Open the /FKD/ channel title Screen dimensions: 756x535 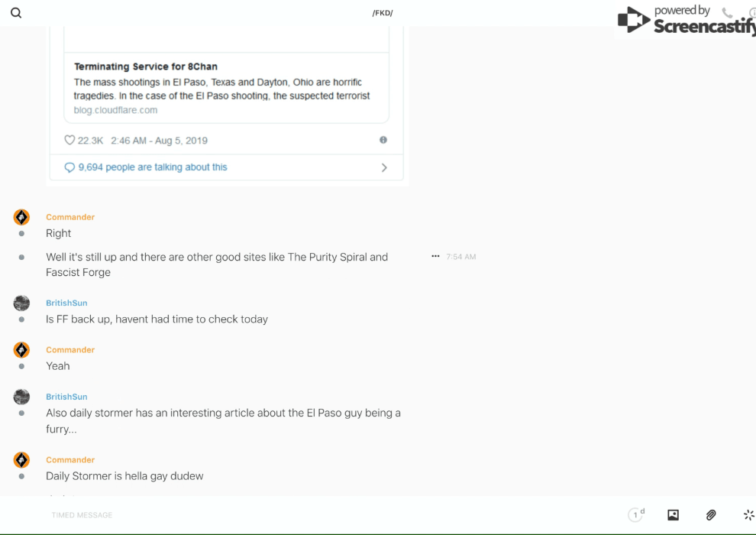[383, 13]
